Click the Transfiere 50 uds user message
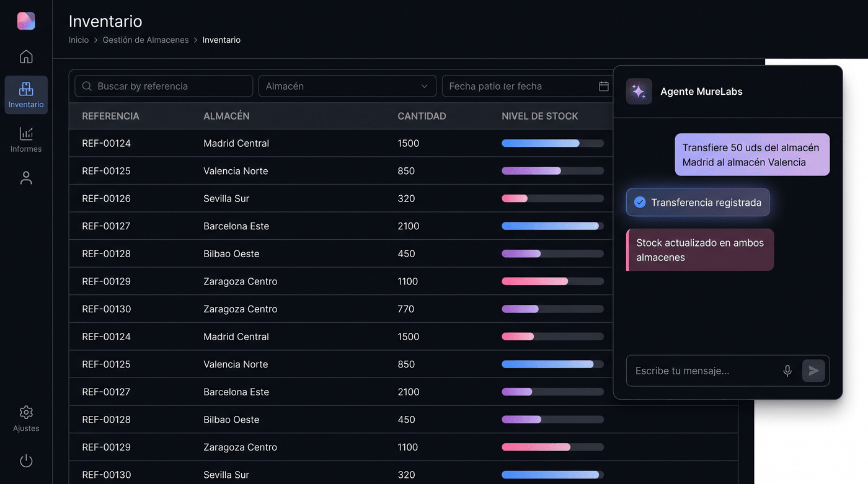This screenshot has height=484, width=868. tap(752, 155)
